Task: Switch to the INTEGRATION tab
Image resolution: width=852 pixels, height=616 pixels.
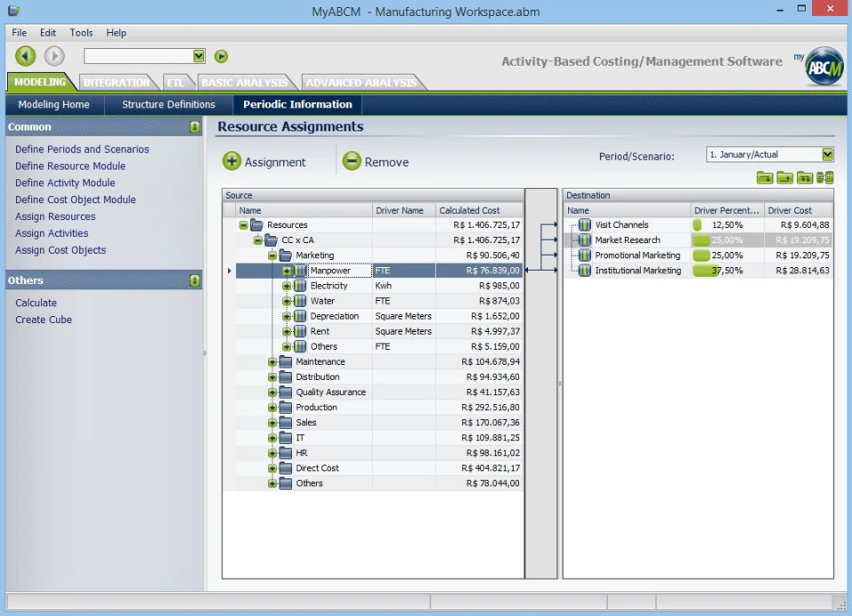Action: [117, 83]
